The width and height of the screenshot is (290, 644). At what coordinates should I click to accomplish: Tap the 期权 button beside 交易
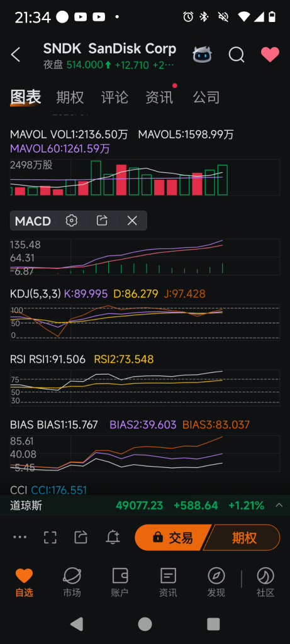(243, 537)
